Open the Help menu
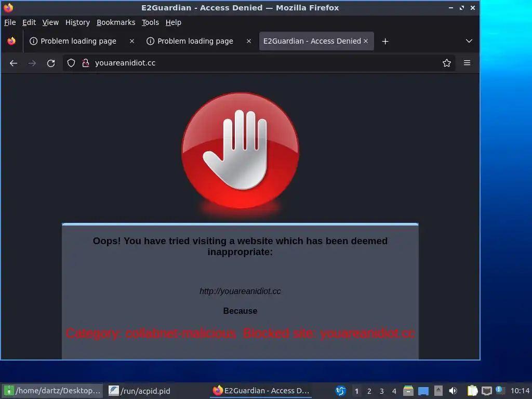This screenshot has height=399, width=532. [173, 22]
